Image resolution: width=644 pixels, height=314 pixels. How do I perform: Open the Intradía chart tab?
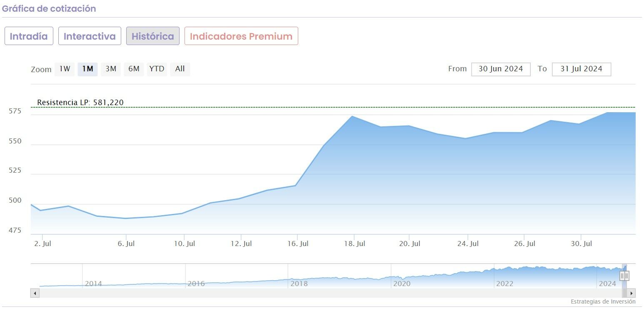click(x=29, y=36)
